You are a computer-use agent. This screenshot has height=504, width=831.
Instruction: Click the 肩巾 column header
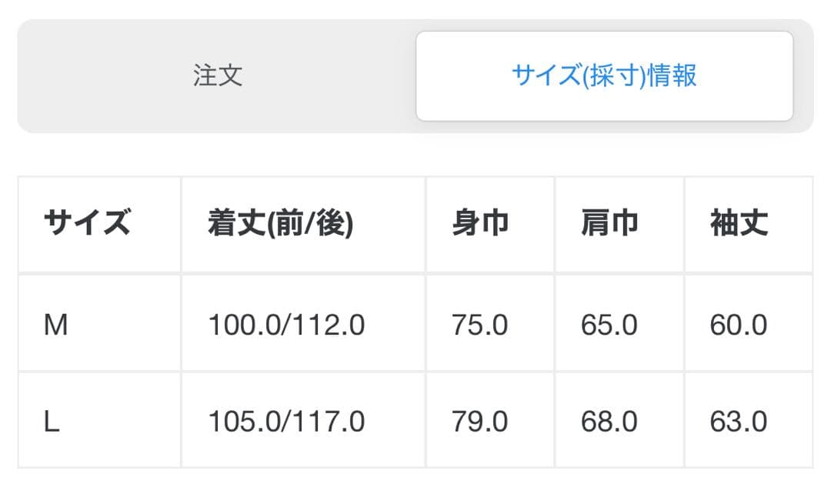click(x=609, y=224)
